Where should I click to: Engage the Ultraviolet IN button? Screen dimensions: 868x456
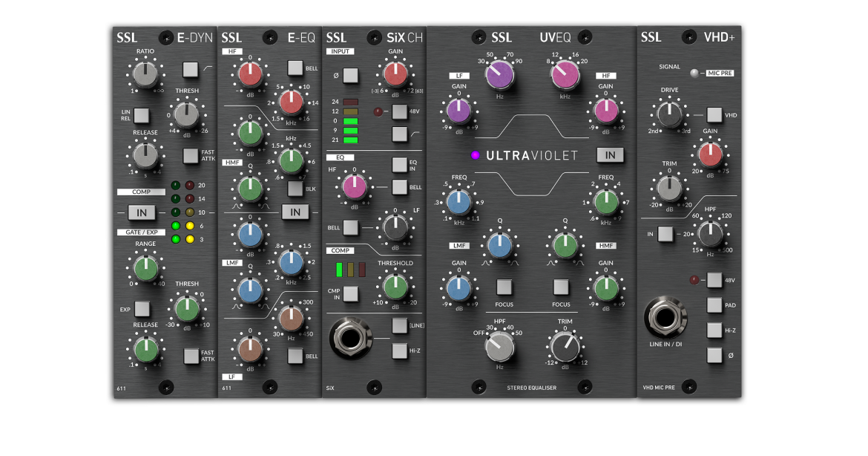tap(610, 155)
